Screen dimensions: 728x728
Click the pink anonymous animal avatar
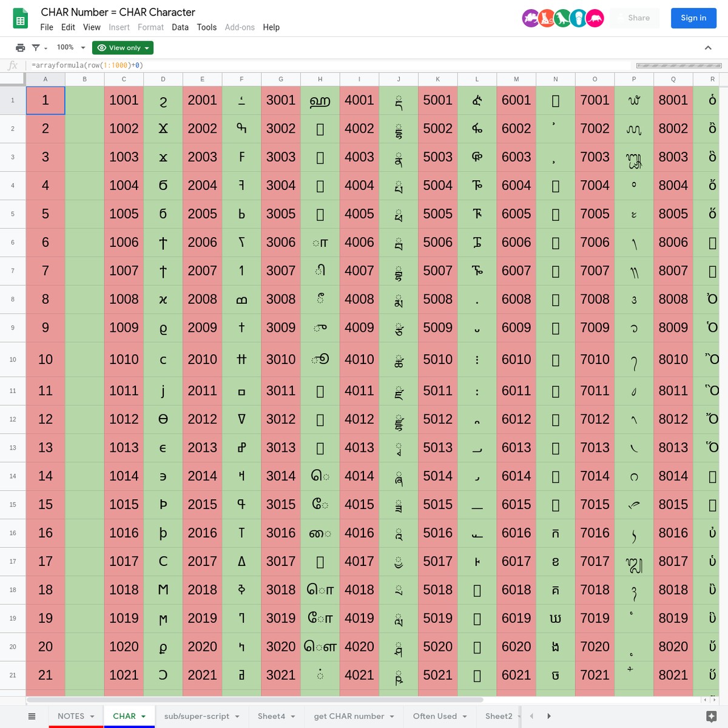pyautogui.click(x=595, y=18)
